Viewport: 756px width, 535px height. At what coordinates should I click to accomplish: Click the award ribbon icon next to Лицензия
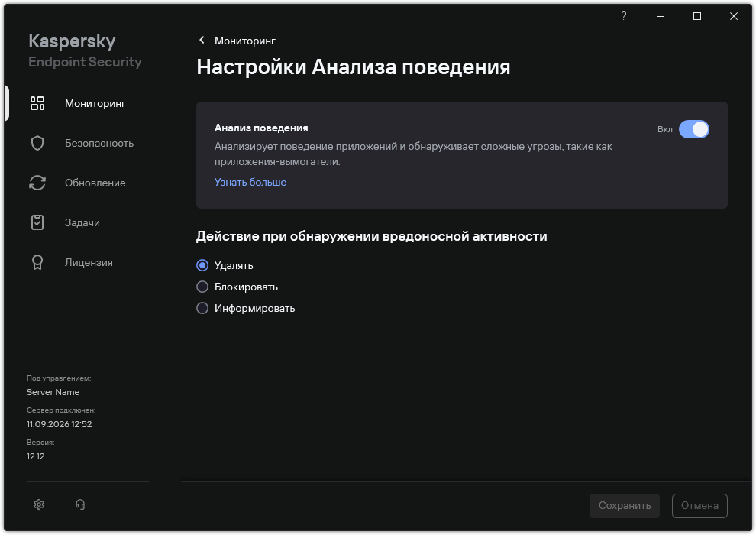(x=37, y=262)
